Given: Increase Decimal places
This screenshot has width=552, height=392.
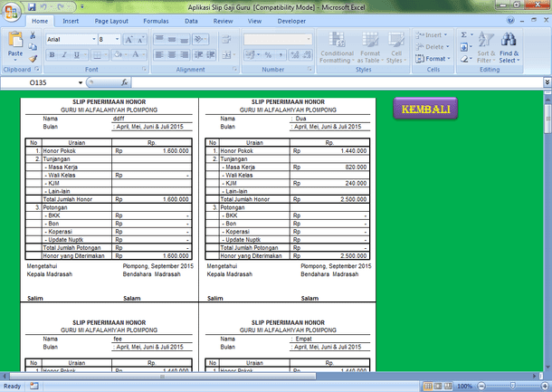Looking at the screenshot, I should pyautogui.click(x=295, y=54).
